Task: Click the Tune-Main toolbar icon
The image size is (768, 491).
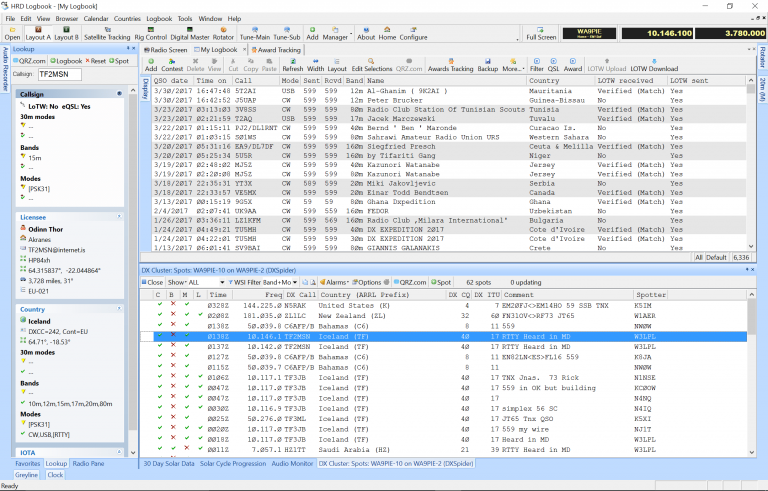Action: (255, 33)
